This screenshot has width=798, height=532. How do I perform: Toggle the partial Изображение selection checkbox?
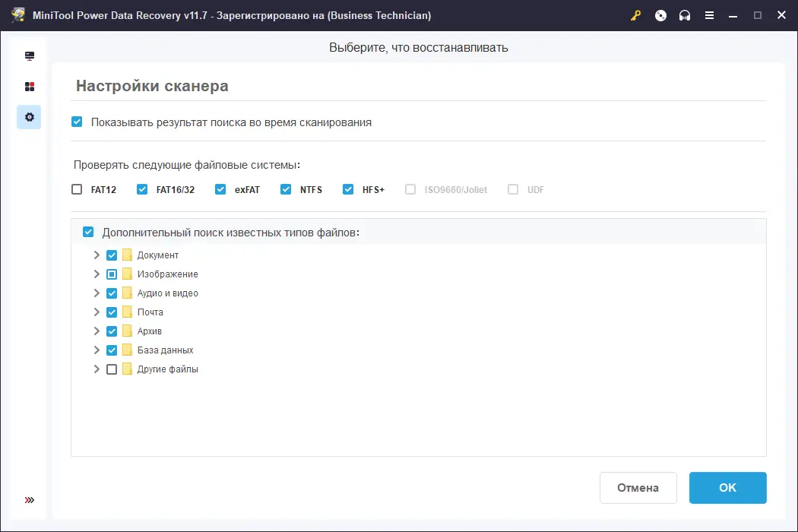coord(112,274)
